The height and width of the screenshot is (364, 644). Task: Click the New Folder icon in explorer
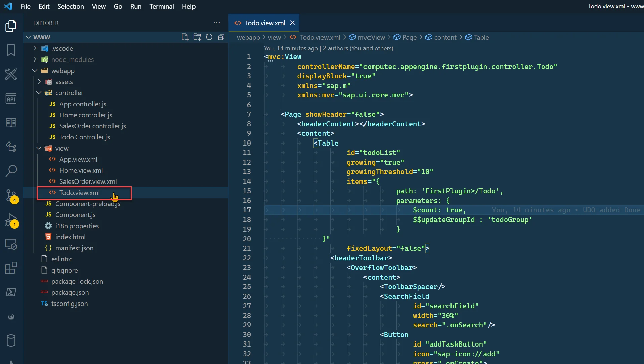(x=197, y=37)
